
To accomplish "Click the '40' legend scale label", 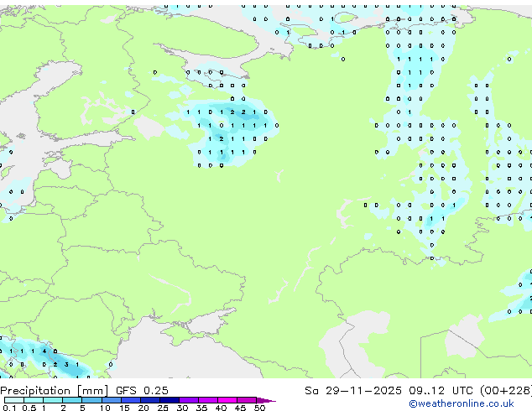I will pyautogui.click(x=221, y=408).
